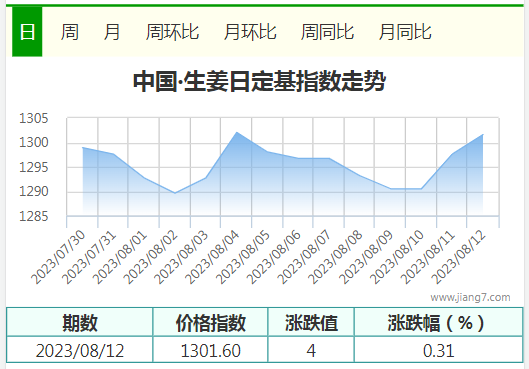Switch to the 周 weekly tab
529x369 pixels.
(69, 32)
